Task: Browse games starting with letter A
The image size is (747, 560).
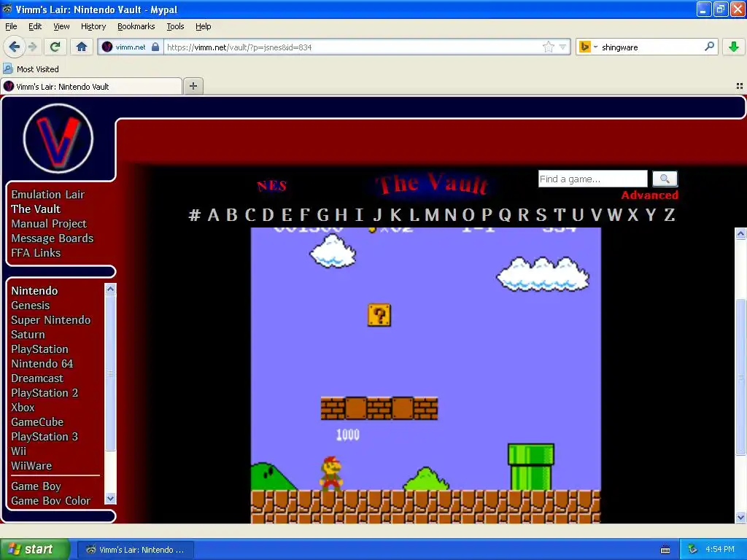Action: [214, 215]
